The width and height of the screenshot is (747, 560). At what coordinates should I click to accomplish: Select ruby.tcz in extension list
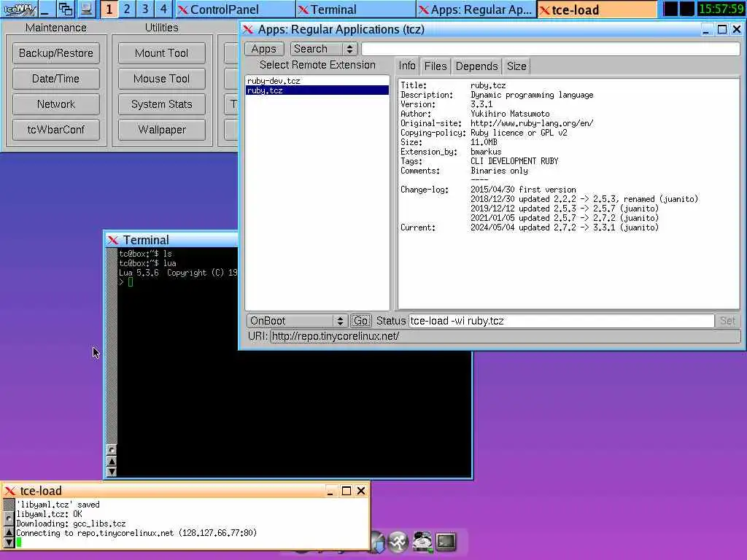(317, 90)
